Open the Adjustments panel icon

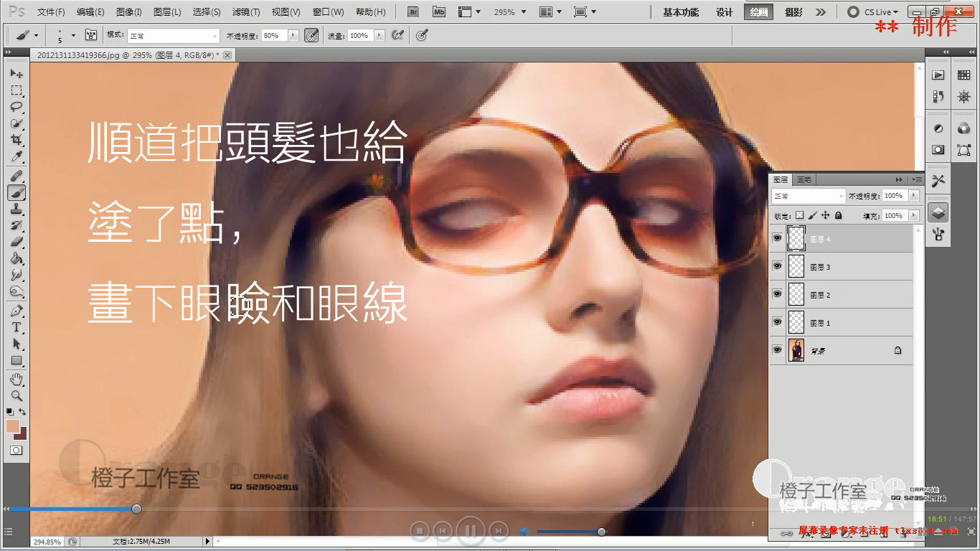point(938,128)
